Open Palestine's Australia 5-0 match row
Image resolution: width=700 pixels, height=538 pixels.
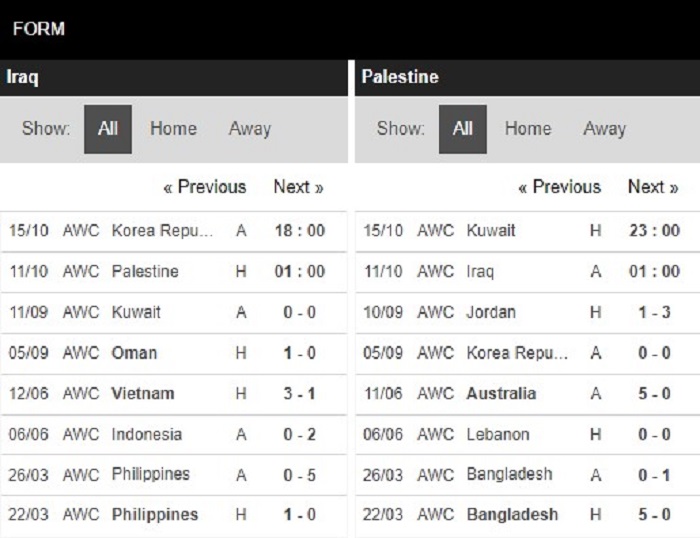coord(528,394)
